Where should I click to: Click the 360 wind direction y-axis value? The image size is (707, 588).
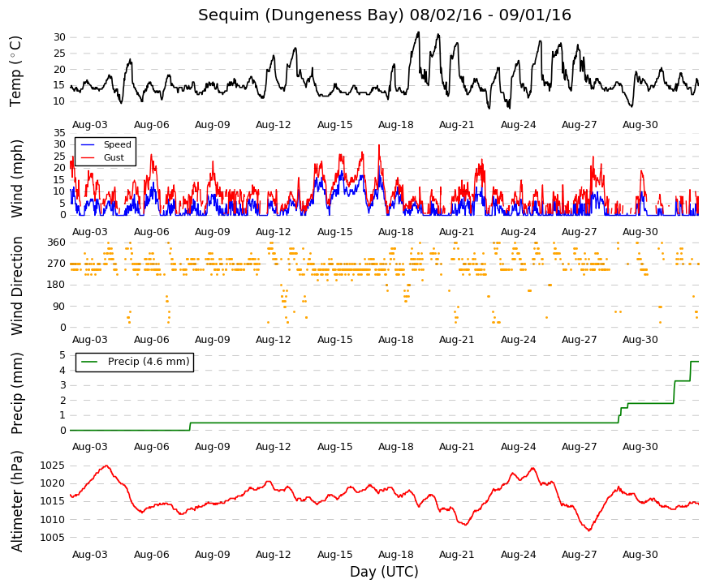coord(56,242)
